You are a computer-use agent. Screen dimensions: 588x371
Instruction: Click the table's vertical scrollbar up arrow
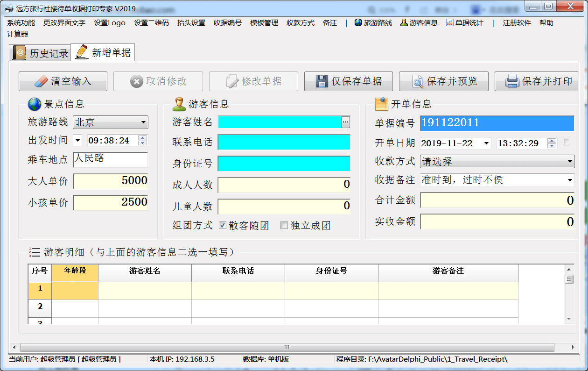tap(569, 269)
